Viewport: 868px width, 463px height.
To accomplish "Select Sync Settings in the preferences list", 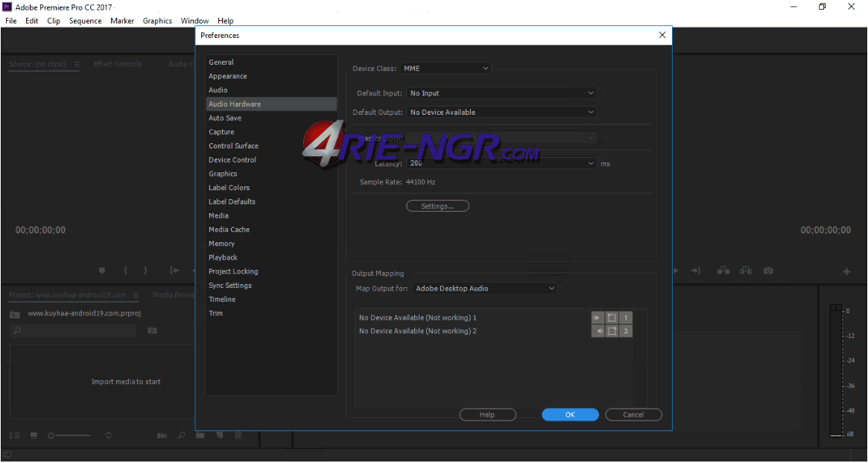I will (271, 286).
